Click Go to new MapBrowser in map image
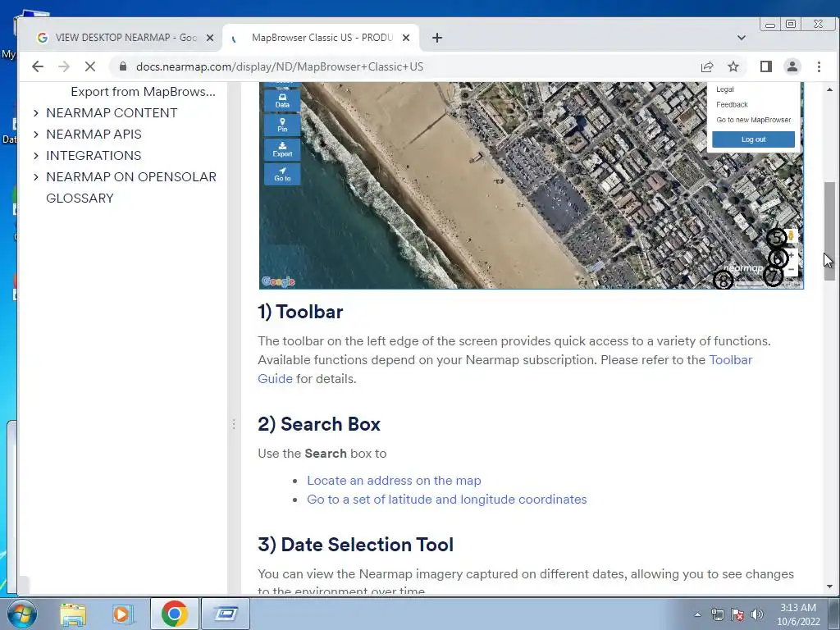Image resolution: width=840 pixels, height=630 pixels. (753, 120)
